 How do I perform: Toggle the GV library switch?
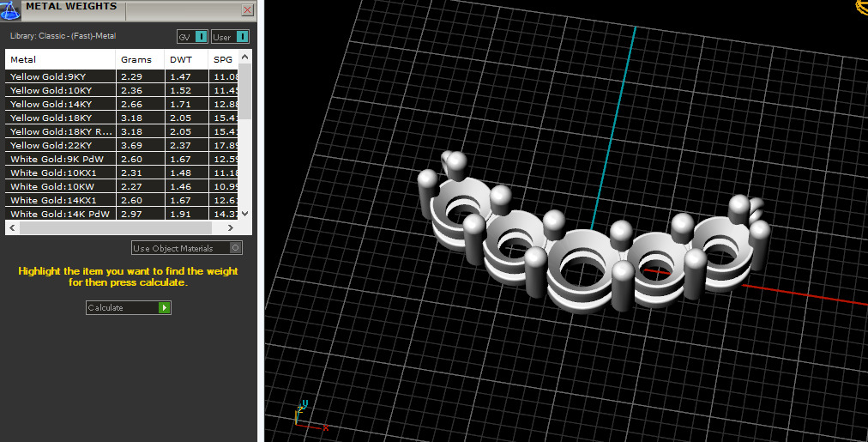click(192, 37)
